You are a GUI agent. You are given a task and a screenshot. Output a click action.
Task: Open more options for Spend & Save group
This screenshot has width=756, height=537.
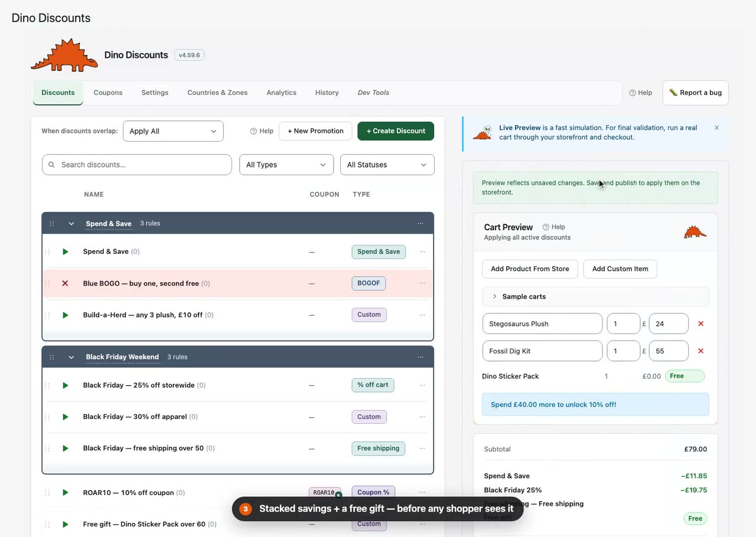point(421,224)
